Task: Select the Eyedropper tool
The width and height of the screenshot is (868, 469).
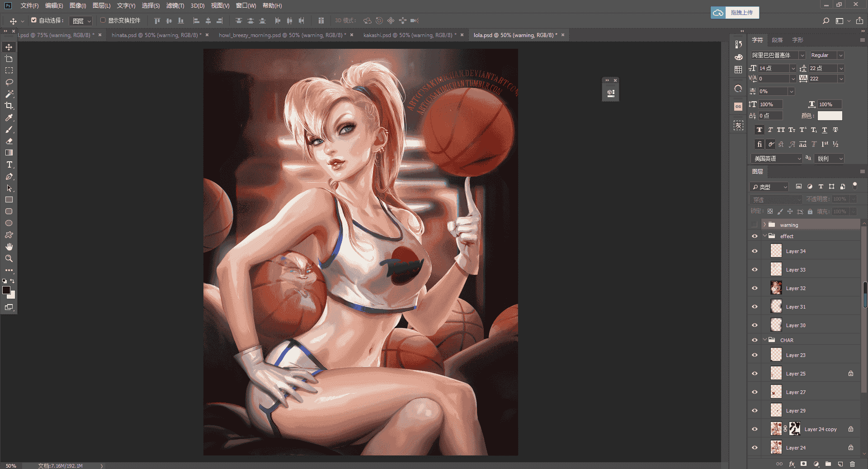Action: [x=9, y=117]
